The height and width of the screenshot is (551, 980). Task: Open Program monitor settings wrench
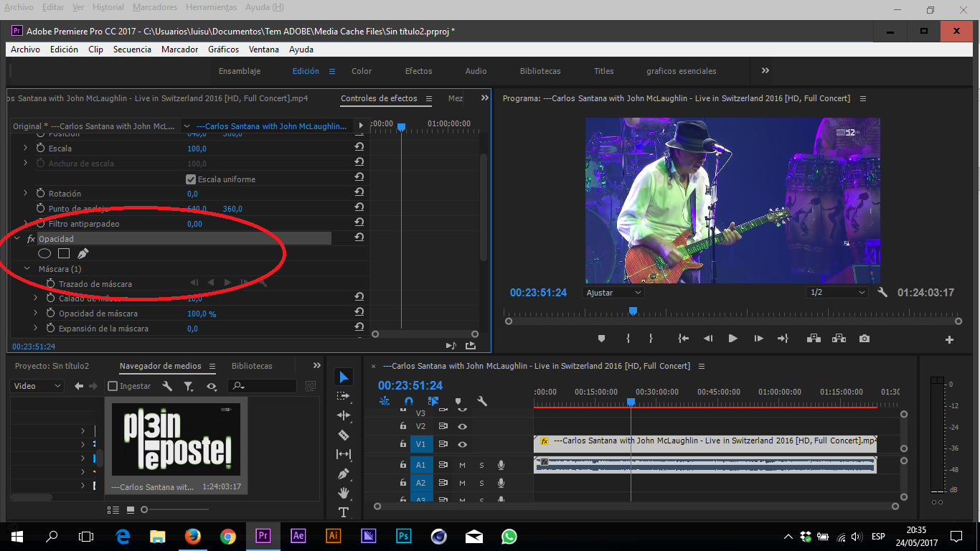point(882,293)
